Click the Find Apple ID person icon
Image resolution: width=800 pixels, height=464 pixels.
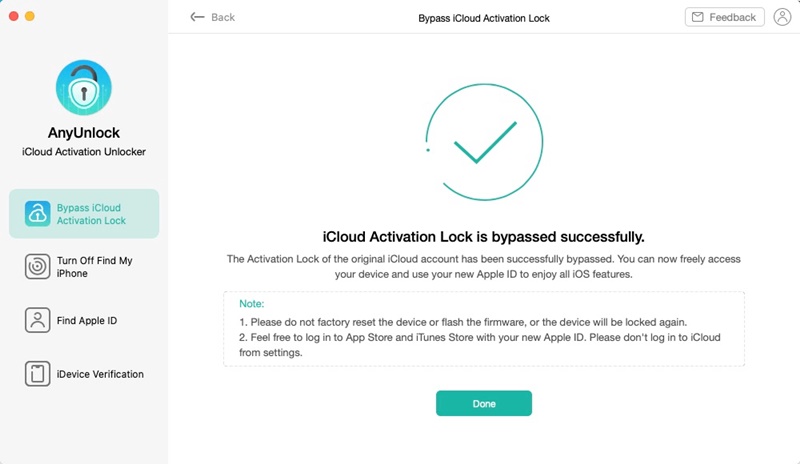coord(37,320)
